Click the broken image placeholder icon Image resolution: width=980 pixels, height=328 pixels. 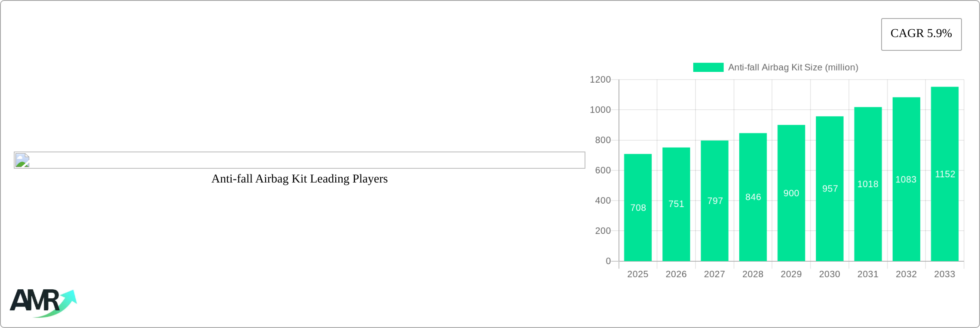coord(22,160)
